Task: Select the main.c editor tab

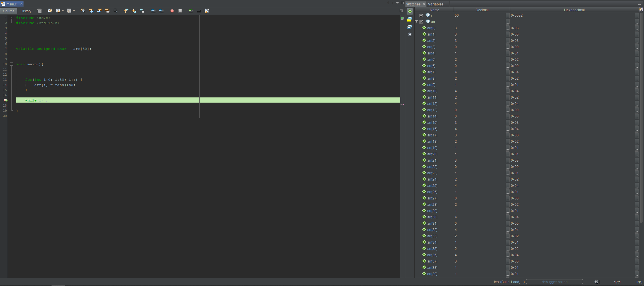Action: (11, 4)
